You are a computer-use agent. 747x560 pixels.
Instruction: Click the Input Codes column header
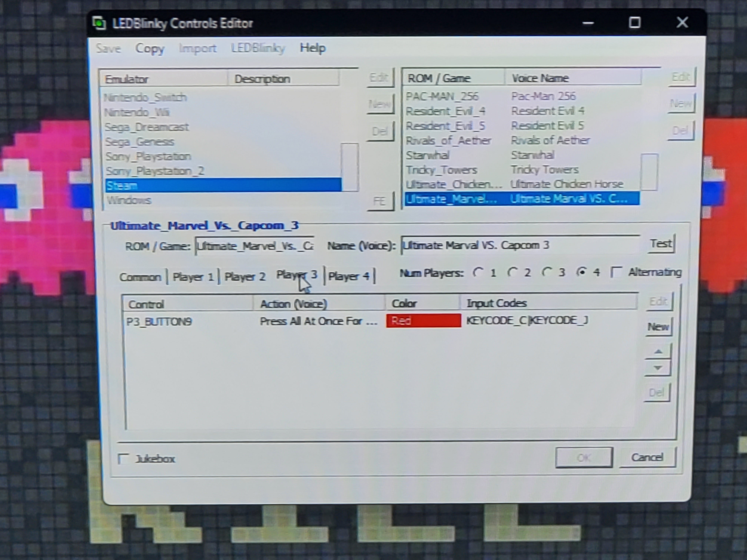pyautogui.click(x=548, y=303)
